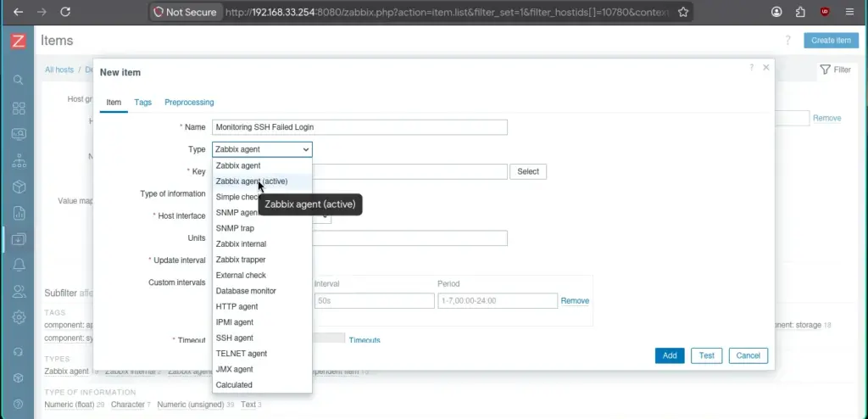Open Users icon in sidebar
868x419 pixels.
19,292
